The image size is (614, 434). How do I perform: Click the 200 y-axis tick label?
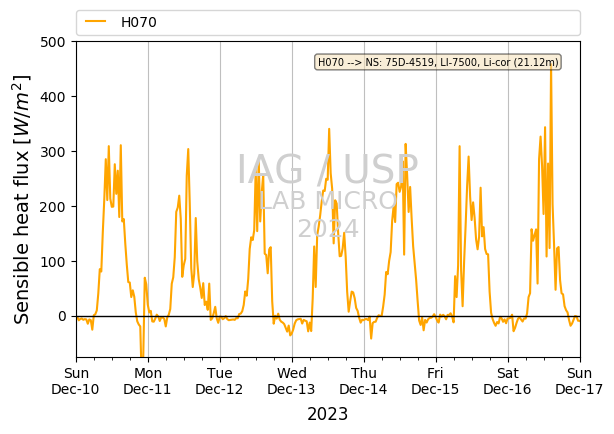tap(52, 207)
